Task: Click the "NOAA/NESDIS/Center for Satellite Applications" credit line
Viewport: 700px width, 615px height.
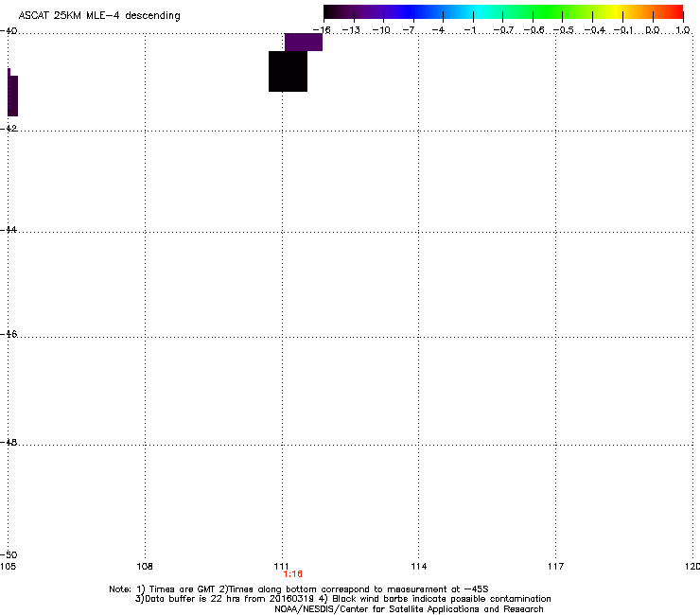Action: click(409, 609)
